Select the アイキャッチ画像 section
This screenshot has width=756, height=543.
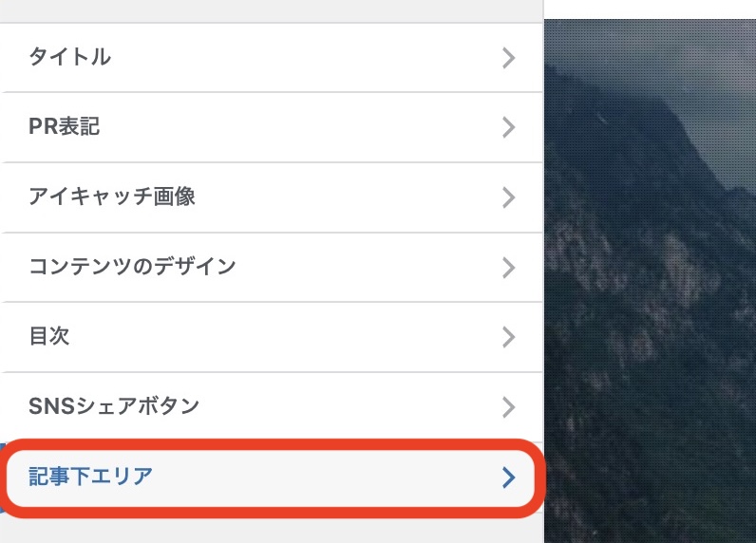(x=112, y=197)
